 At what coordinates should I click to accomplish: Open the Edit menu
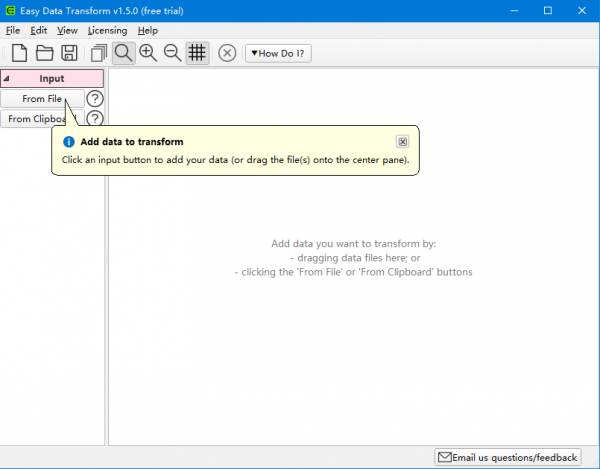39,31
